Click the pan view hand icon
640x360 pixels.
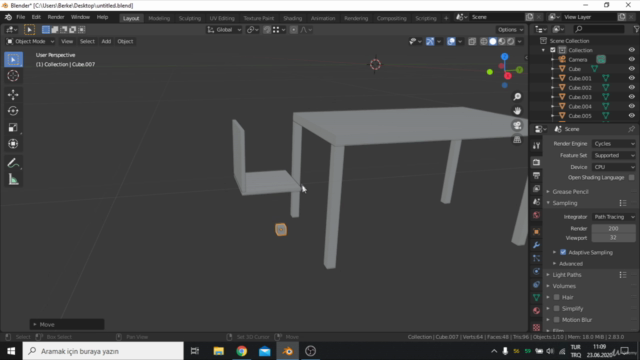[x=517, y=111]
